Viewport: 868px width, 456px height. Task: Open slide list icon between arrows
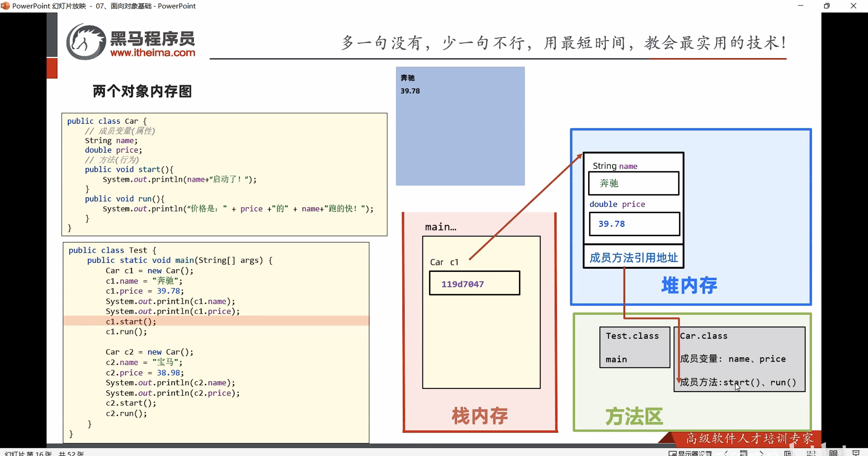[x=743, y=453]
